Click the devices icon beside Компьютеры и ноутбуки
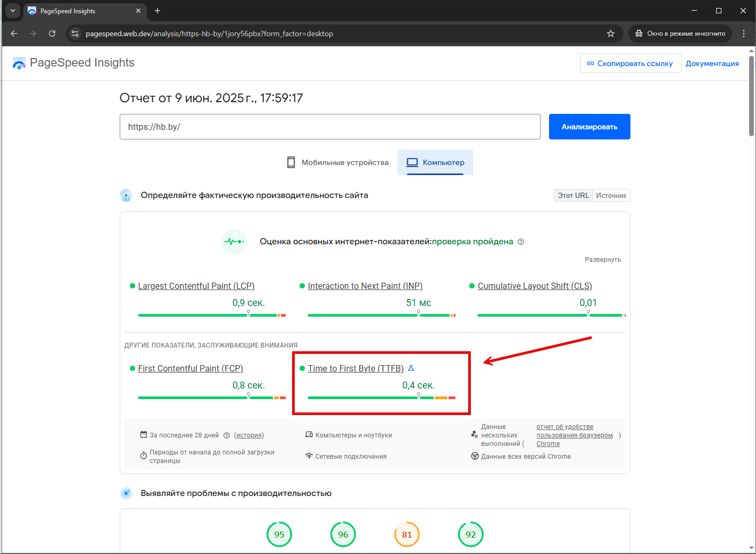 [309, 435]
